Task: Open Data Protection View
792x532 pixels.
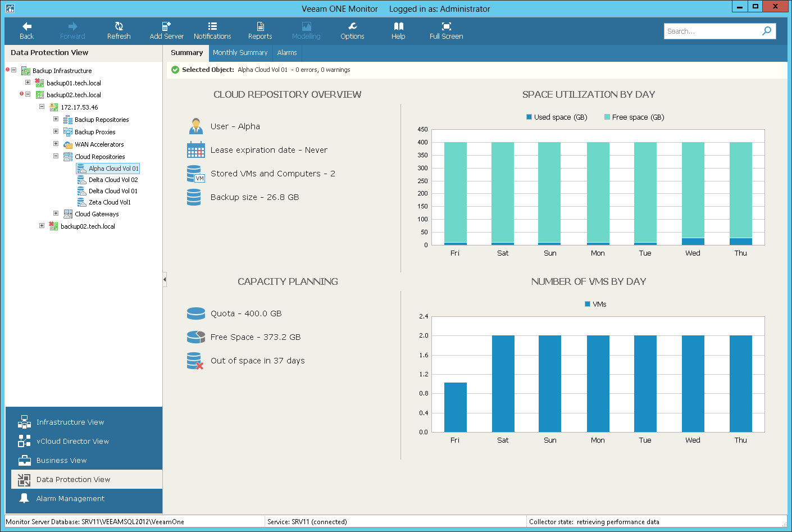Action: (87, 479)
